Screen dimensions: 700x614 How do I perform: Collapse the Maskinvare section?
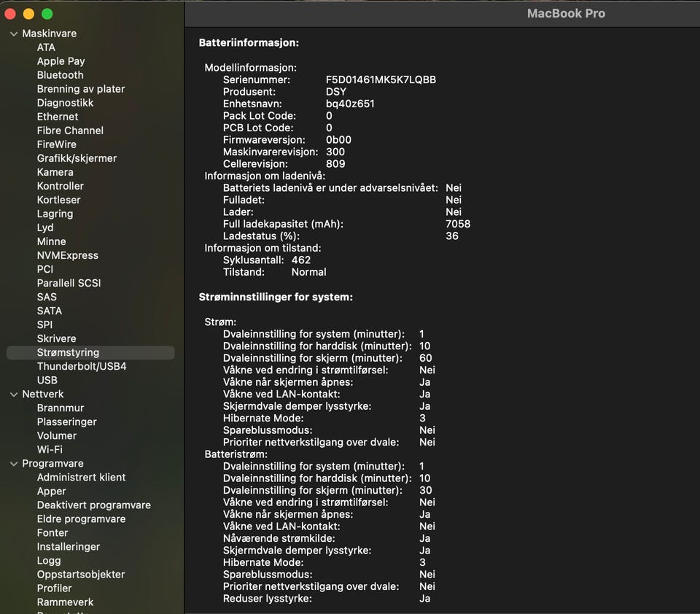[13, 34]
